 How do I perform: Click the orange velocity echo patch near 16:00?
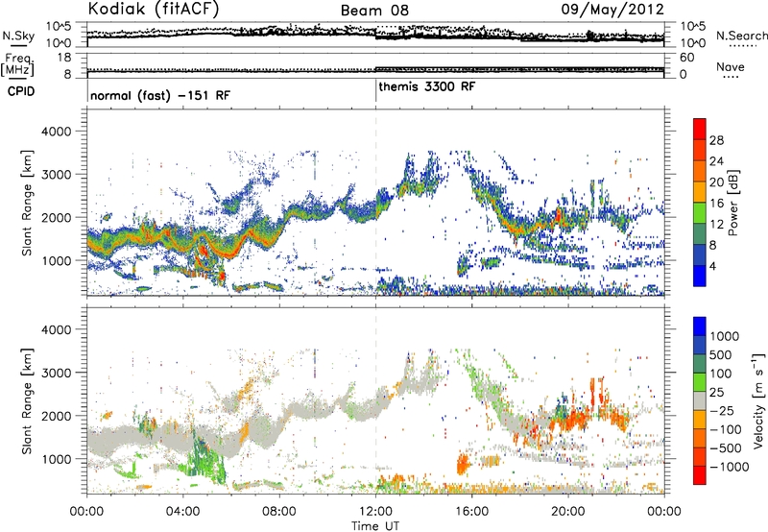point(463,464)
